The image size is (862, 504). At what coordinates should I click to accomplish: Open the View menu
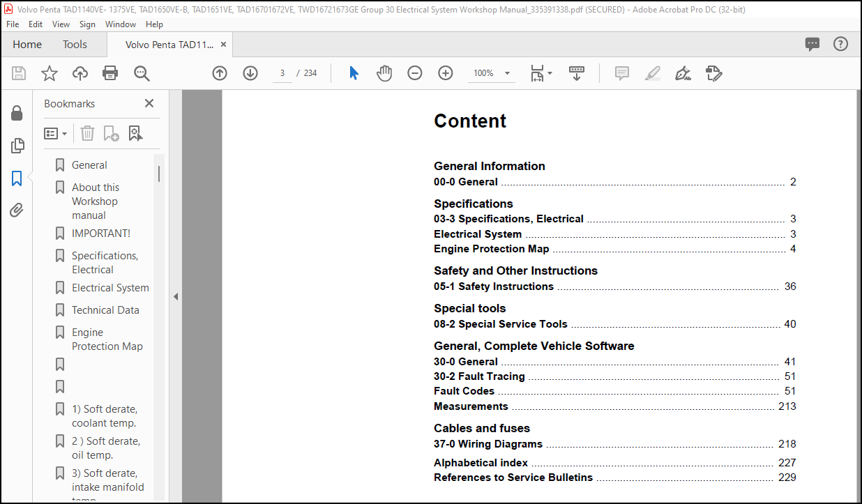(61, 24)
